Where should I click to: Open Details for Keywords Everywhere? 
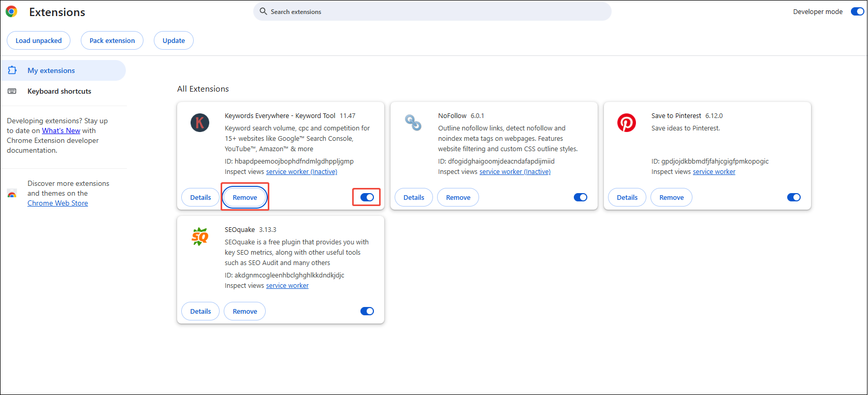[200, 197]
